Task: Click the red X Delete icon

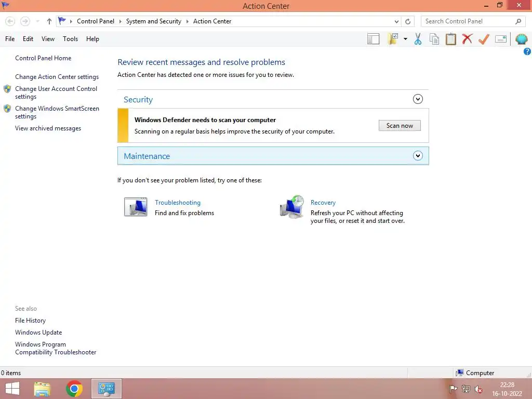Action: click(x=467, y=38)
